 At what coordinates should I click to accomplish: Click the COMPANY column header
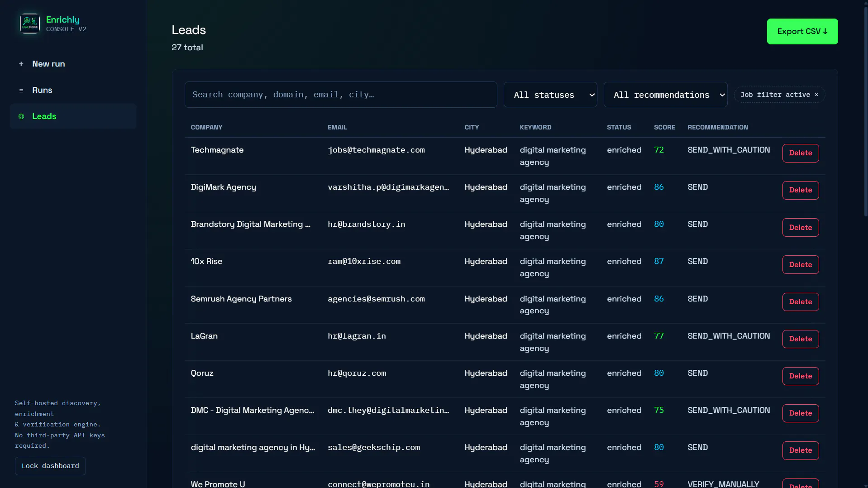coord(206,127)
